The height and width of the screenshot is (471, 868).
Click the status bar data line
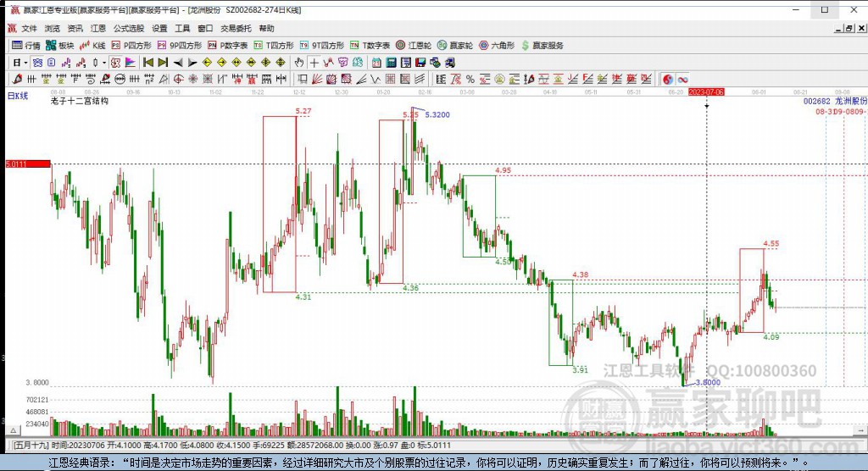(231, 445)
